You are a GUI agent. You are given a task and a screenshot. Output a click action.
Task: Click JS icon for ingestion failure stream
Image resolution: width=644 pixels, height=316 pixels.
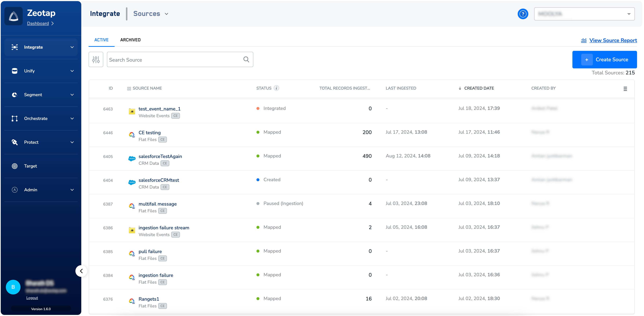(x=132, y=230)
